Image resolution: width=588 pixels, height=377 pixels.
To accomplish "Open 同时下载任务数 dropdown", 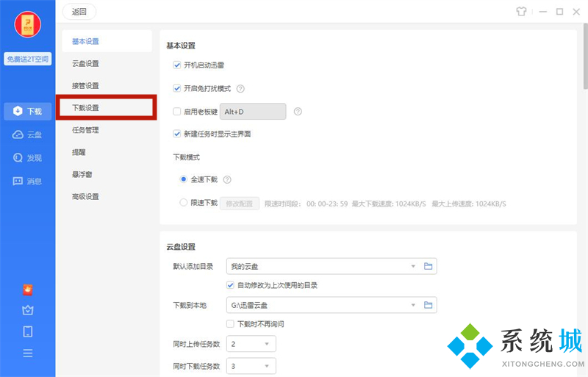I will 251,366.
